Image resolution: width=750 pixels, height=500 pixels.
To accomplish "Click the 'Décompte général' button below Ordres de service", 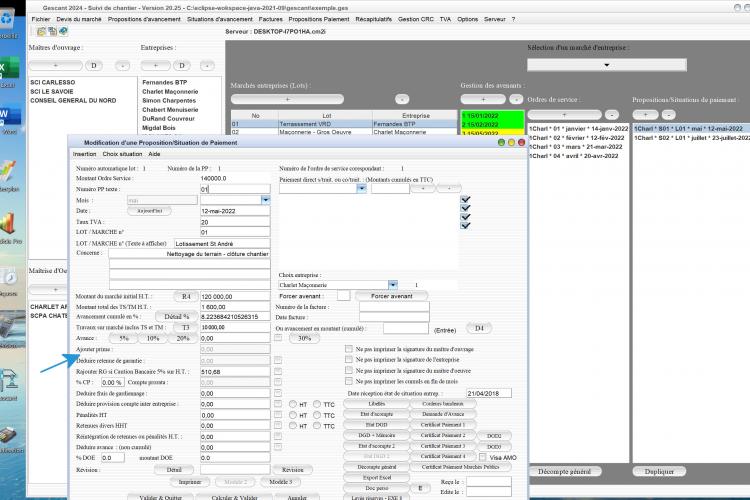I will (564, 472).
